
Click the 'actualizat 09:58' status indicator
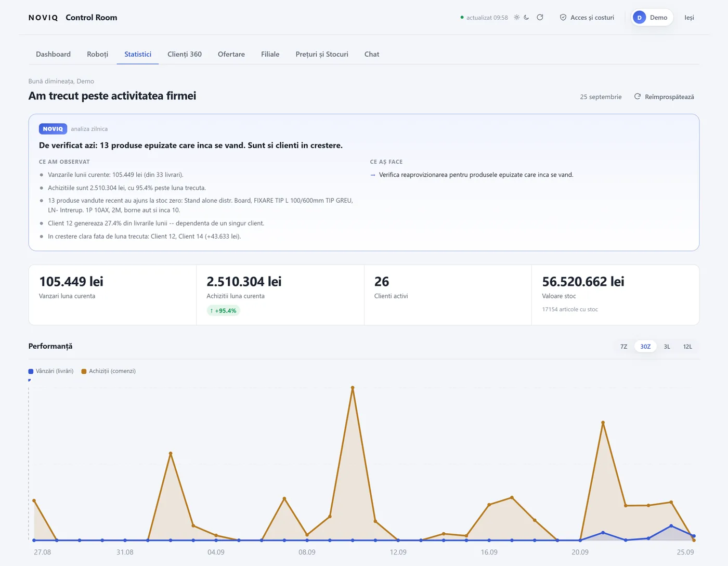tap(484, 18)
